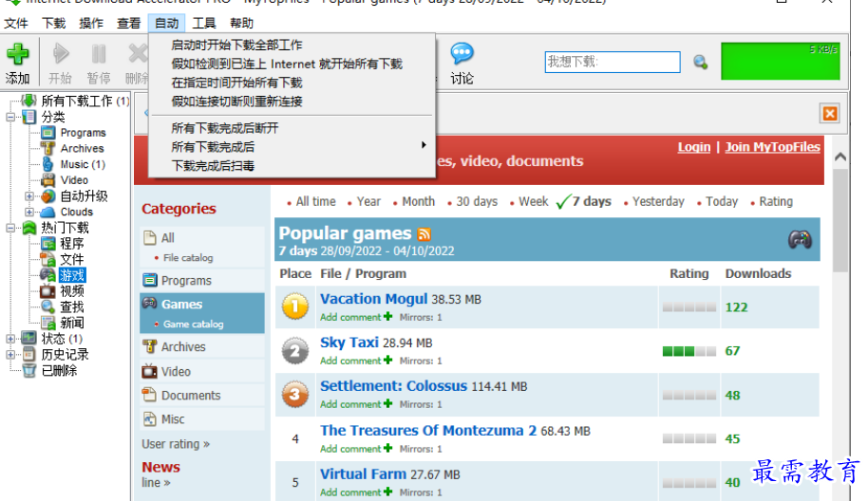Select 文件 under 热门下载
This screenshot has width=868, height=501.
coord(72,259)
